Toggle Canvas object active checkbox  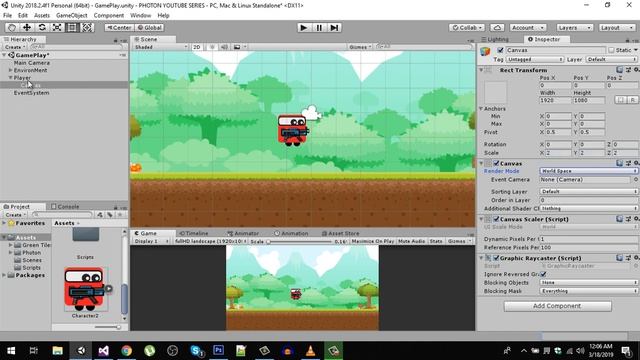500,50
